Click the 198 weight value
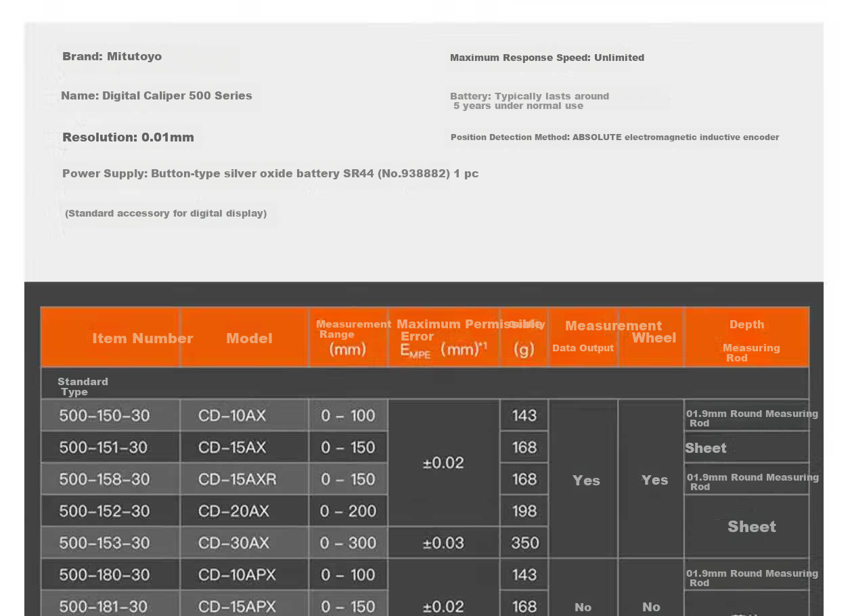The width and height of the screenshot is (852, 616). [524, 511]
